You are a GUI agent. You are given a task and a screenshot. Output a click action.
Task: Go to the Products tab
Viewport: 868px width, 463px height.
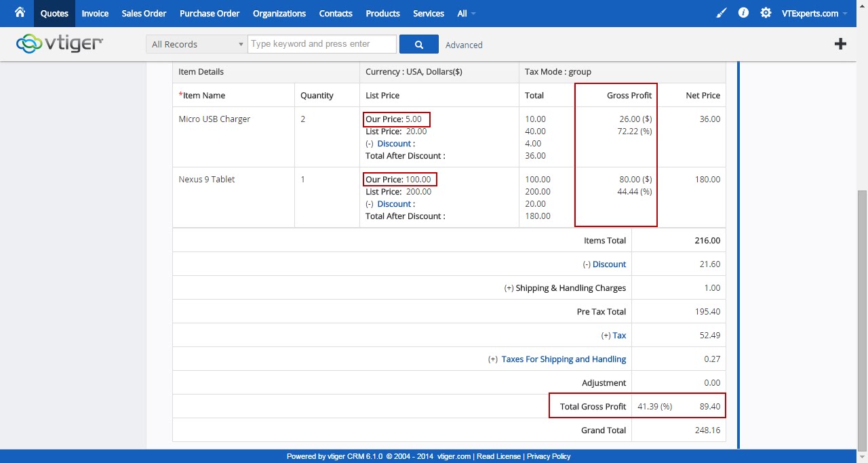tap(382, 14)
